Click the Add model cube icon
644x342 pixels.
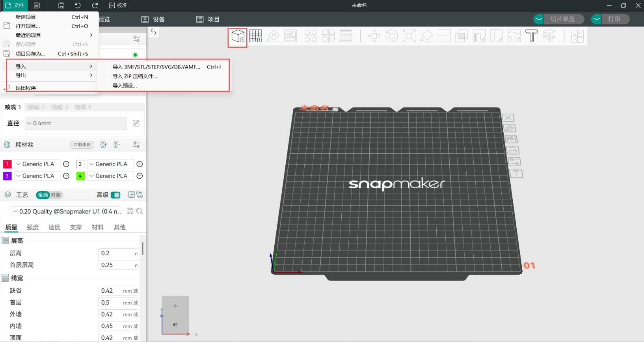(x=238, y=37)
